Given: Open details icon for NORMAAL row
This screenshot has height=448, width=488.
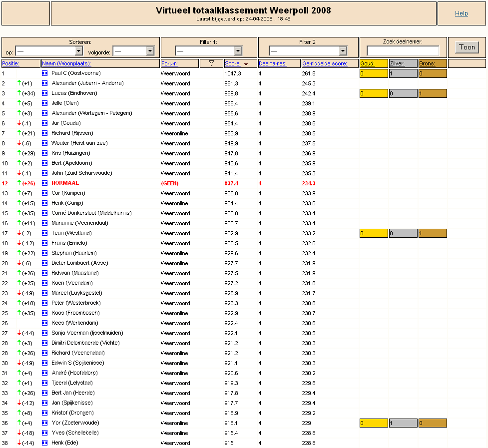Looking at the screenshot, I should click(45, 183).
